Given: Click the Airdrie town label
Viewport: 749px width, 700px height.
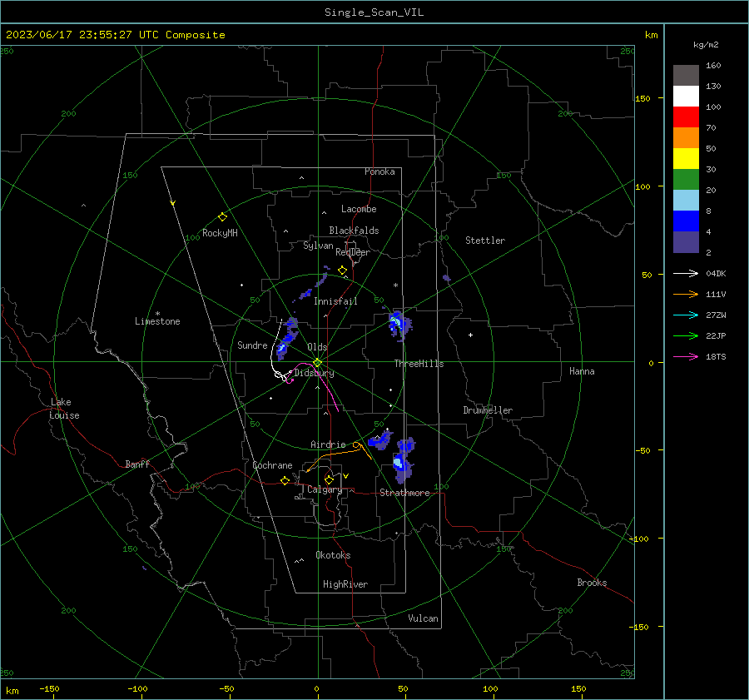Looking at the screenshot, I should [328, 444].
